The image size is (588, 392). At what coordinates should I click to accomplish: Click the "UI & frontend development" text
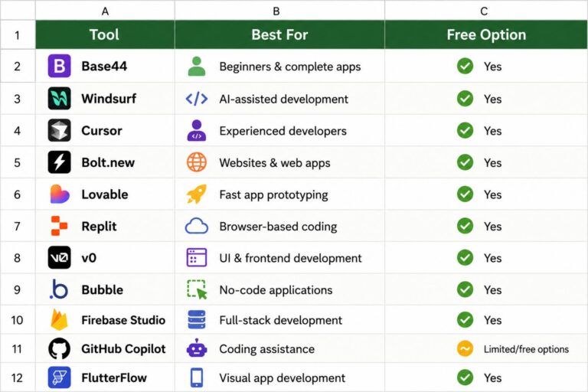290,258
